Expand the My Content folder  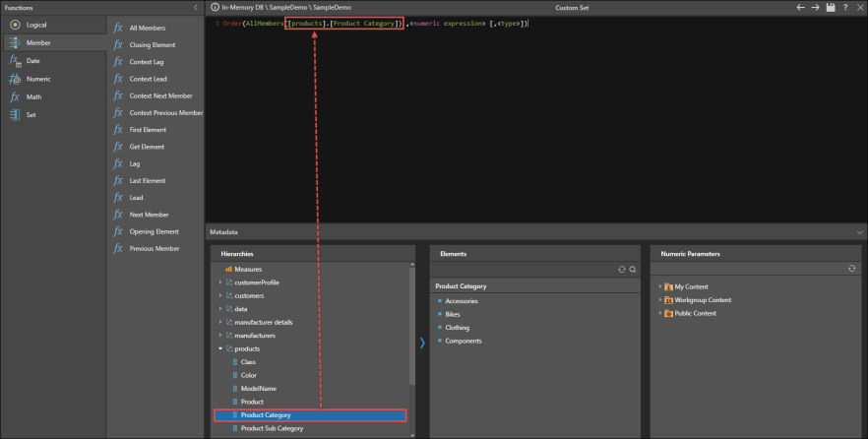click(x=659, y=286)
